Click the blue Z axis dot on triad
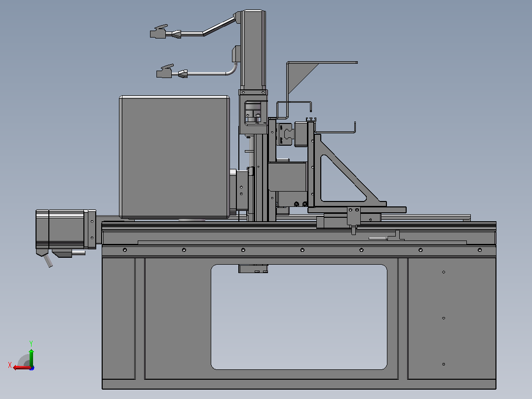 point(32,368)
